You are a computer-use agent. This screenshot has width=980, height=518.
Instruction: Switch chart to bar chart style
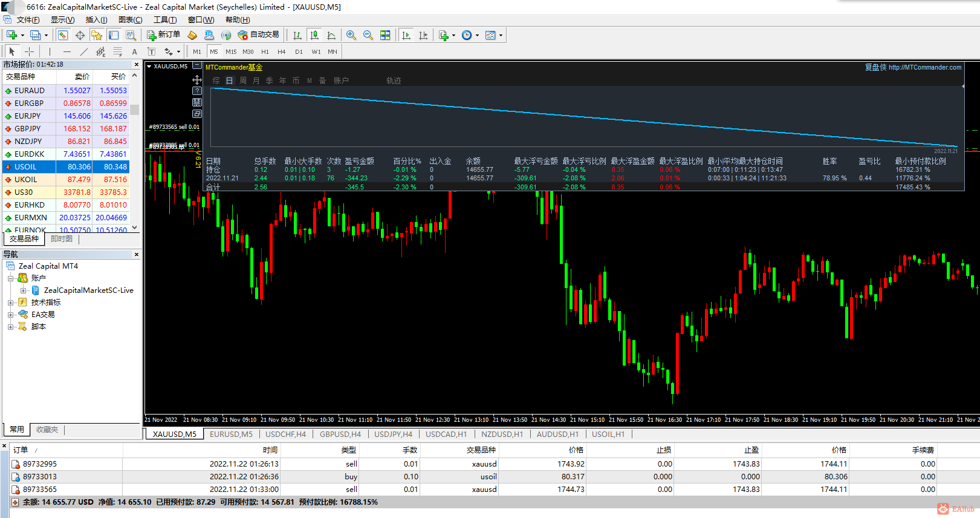(297, 35)
